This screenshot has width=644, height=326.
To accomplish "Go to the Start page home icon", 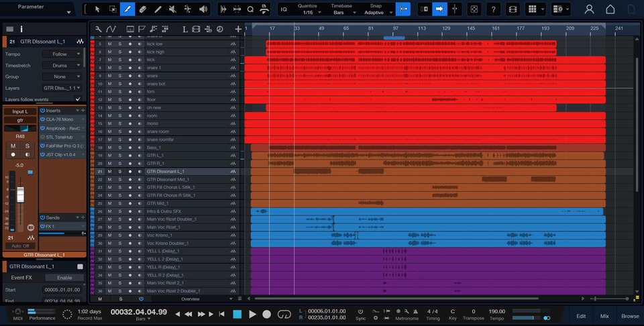I will point(610,9).
